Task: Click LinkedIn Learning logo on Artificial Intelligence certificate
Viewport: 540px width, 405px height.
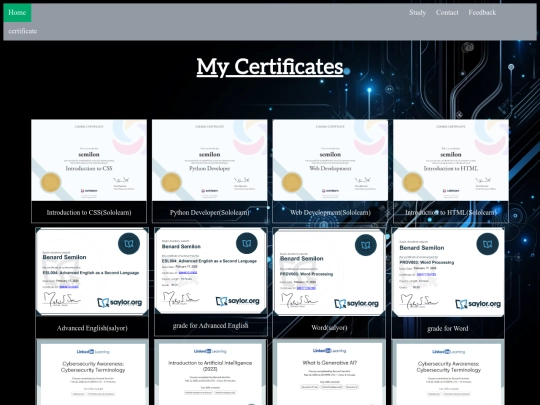Action: [x=210, y=351]
